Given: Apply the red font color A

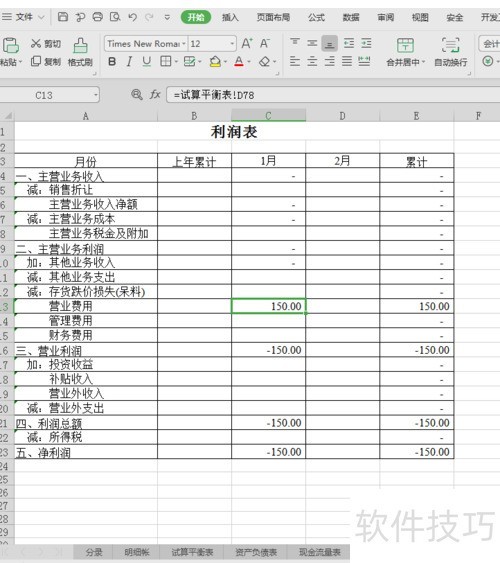Looking at the screenshot, I should (239, 62).
